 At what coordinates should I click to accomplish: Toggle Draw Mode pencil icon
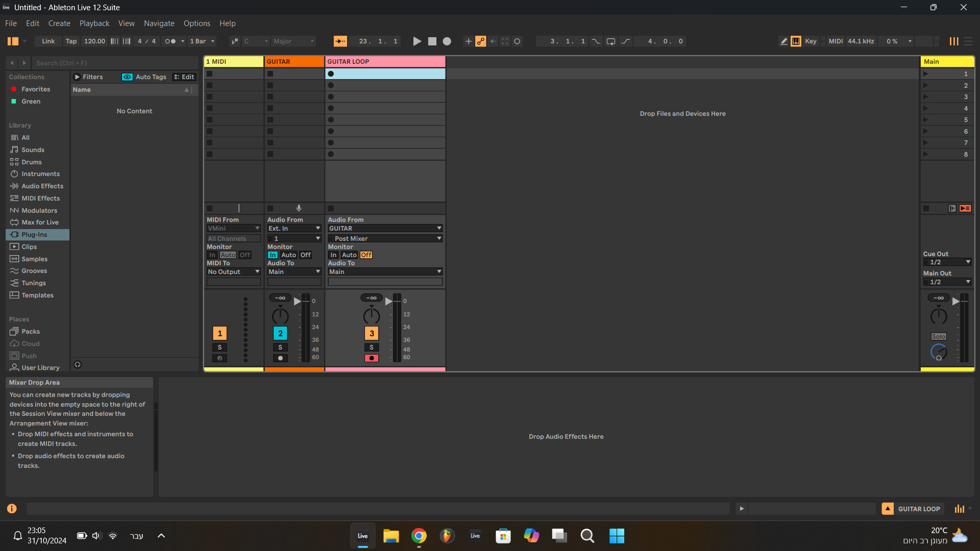pyautogui.click(x=783, y=41)
